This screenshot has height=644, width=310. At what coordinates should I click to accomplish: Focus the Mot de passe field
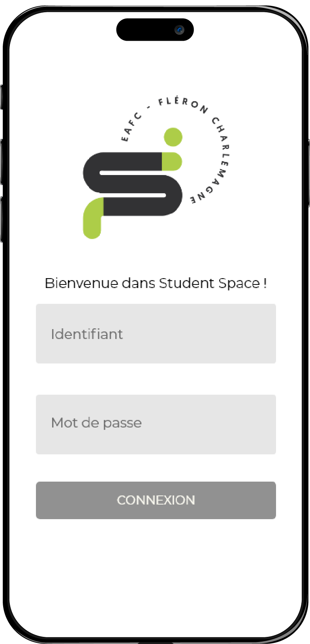tap(156, 424)
